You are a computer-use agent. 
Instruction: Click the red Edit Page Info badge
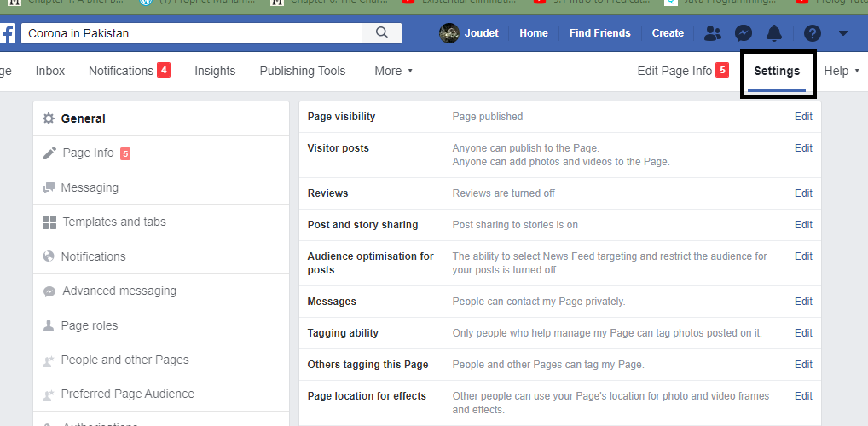point(722,70)
